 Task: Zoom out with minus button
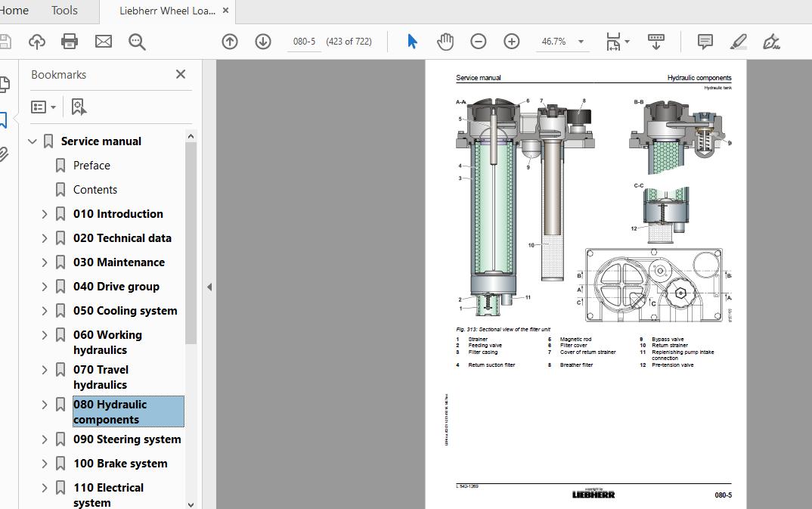[x=478, y=42]
